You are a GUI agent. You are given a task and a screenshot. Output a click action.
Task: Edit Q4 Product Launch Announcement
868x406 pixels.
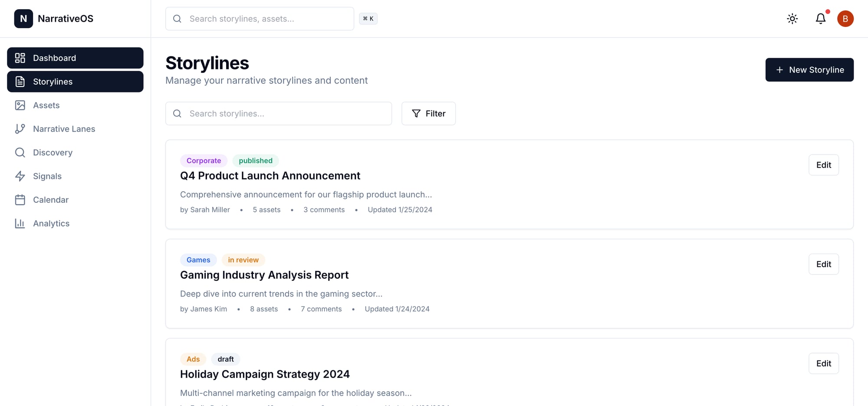tap(823, 165)
